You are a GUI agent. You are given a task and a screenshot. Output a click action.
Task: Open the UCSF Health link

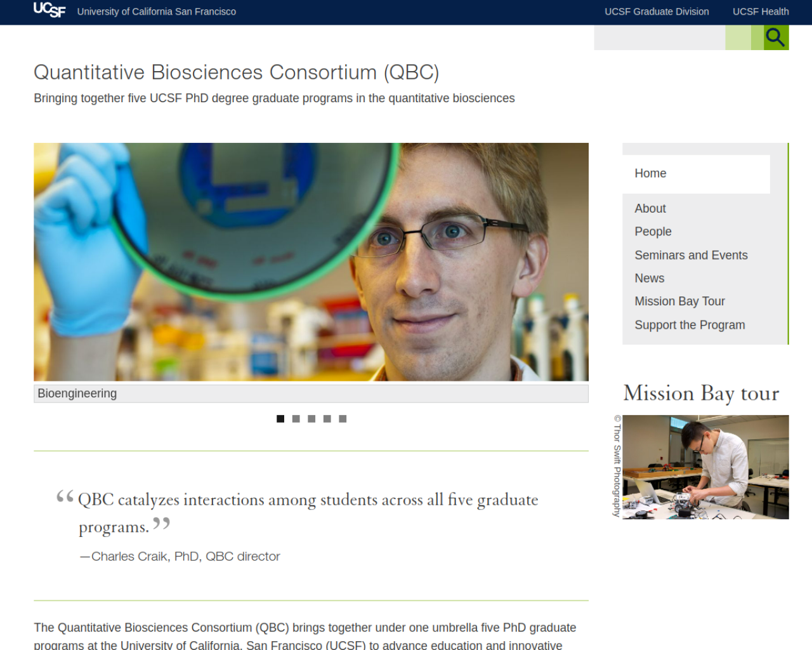[761, 11]
